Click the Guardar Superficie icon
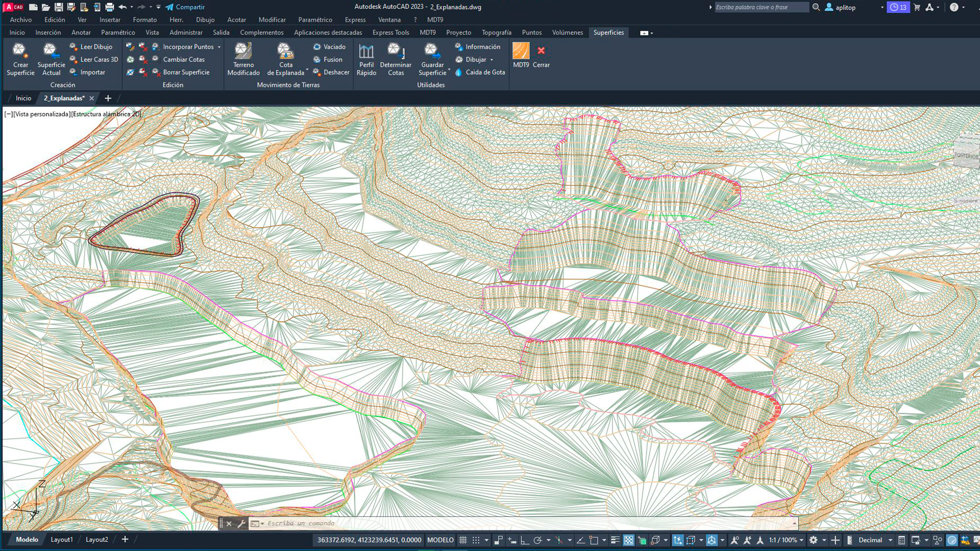The height and width of the screenshot is (551, 980). coord(432,51)
